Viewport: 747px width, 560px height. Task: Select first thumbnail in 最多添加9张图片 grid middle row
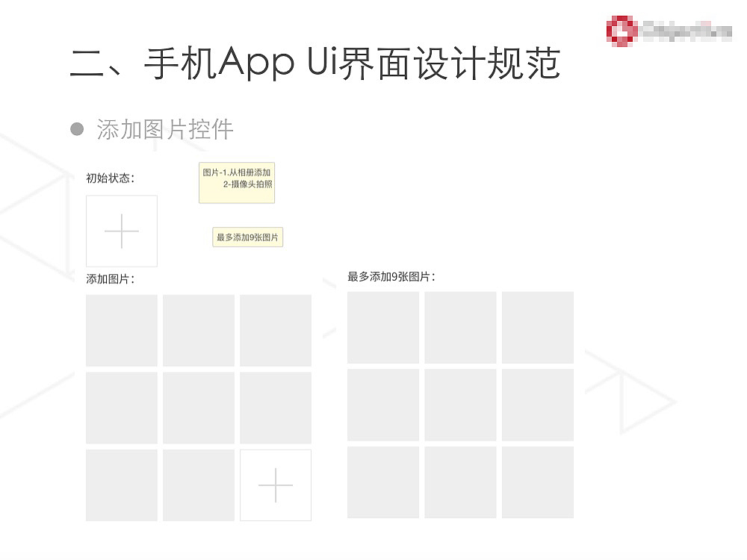pos(383,405)
